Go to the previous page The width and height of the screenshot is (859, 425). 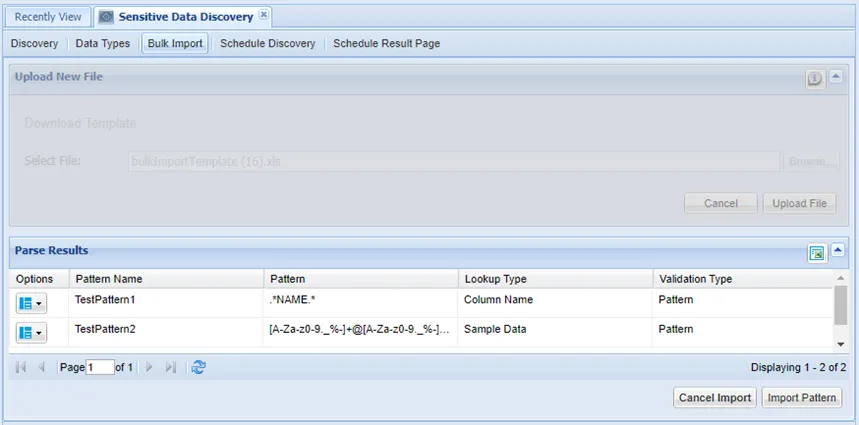point(42,367)
